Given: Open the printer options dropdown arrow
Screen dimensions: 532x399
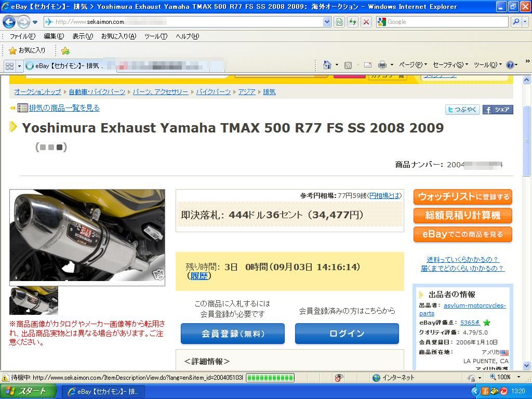Looking at the screenshot, I should coord(392,65).
